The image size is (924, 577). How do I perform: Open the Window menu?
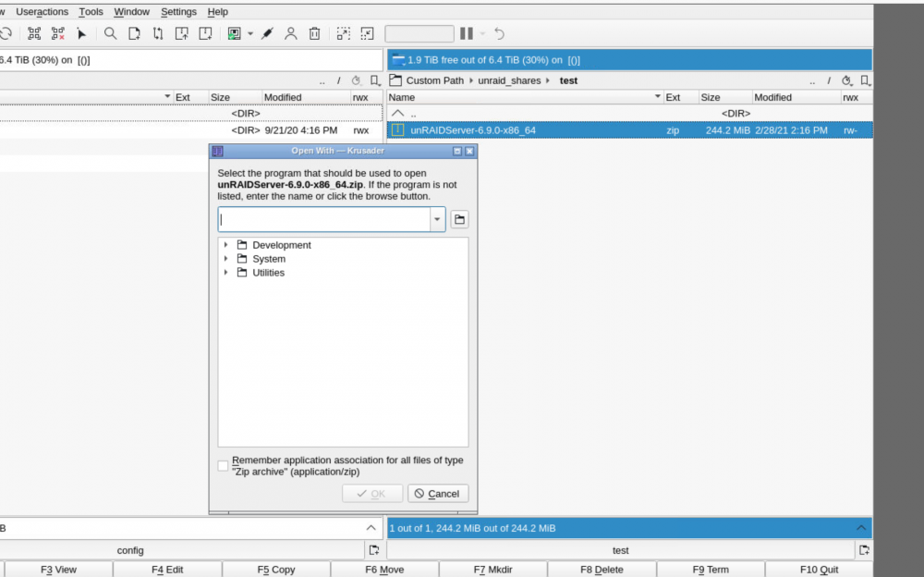click(x=131, y=12)
